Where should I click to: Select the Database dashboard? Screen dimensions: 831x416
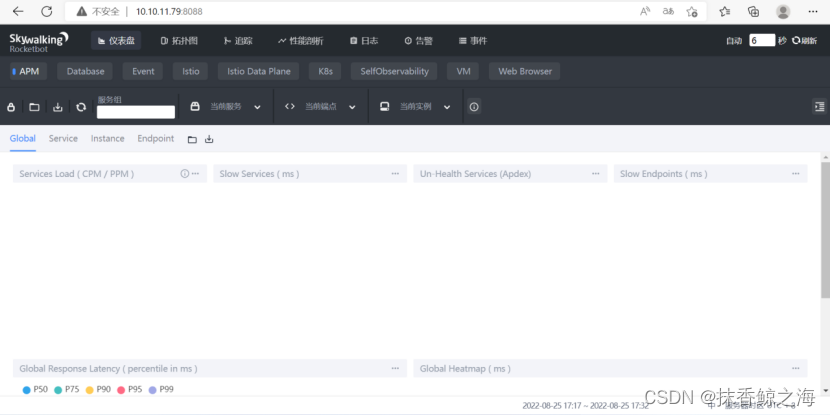tap(85, 71)
